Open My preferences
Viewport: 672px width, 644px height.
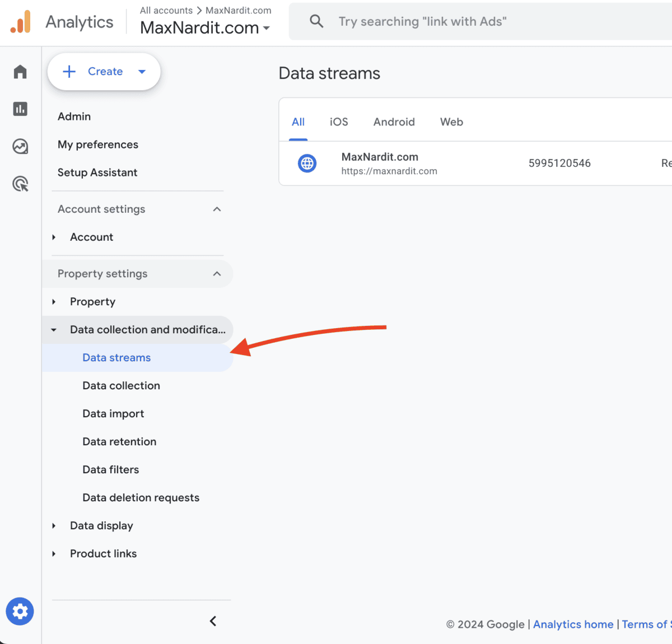[98, 144]
